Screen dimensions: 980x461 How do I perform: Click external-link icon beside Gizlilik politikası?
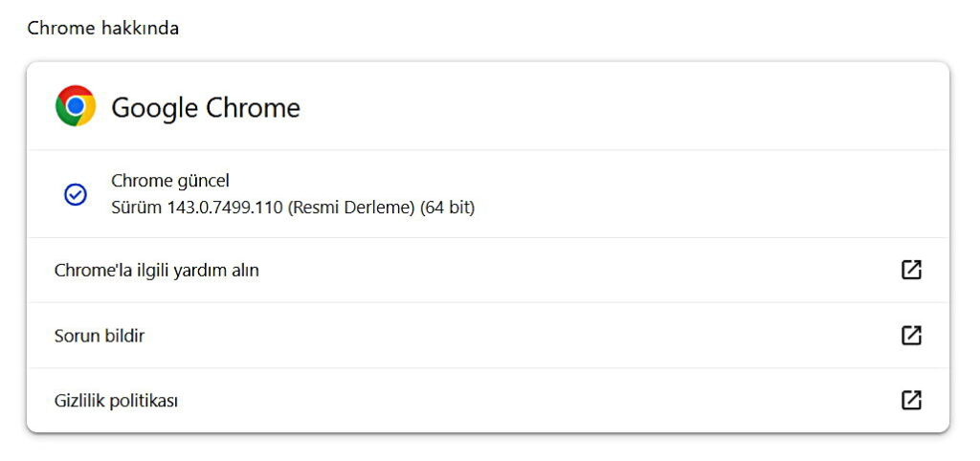pos(911,400)
